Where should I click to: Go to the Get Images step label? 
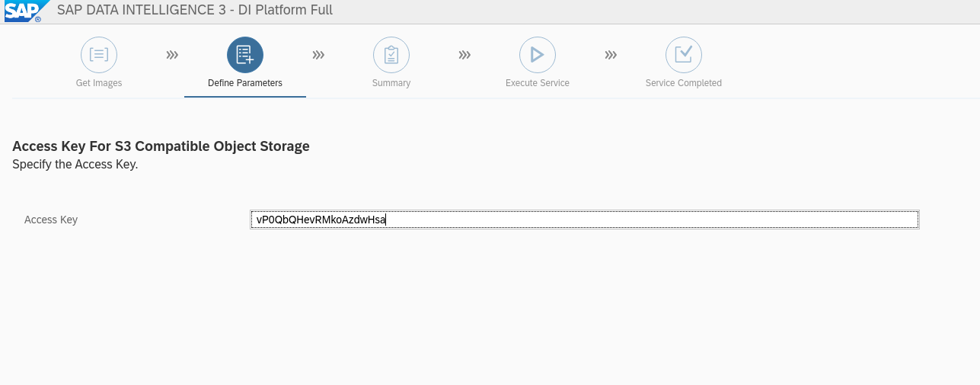pos(99,83)
